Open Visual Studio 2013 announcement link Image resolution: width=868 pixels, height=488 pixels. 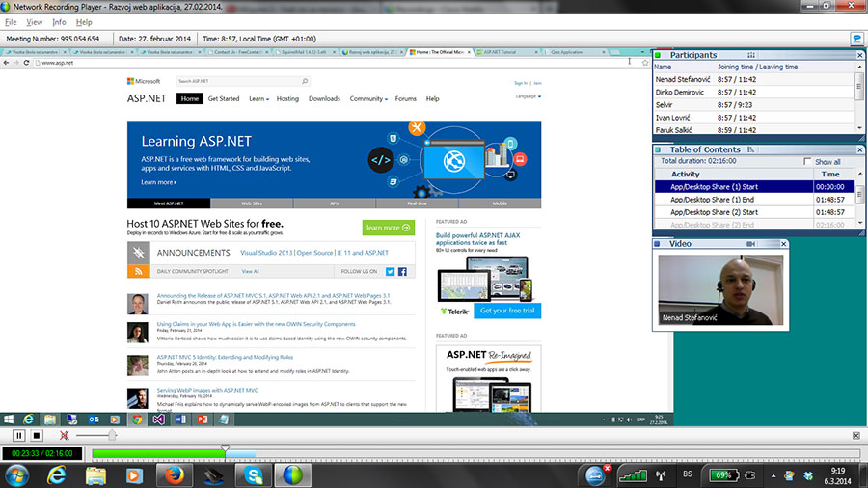click(266, 253)
